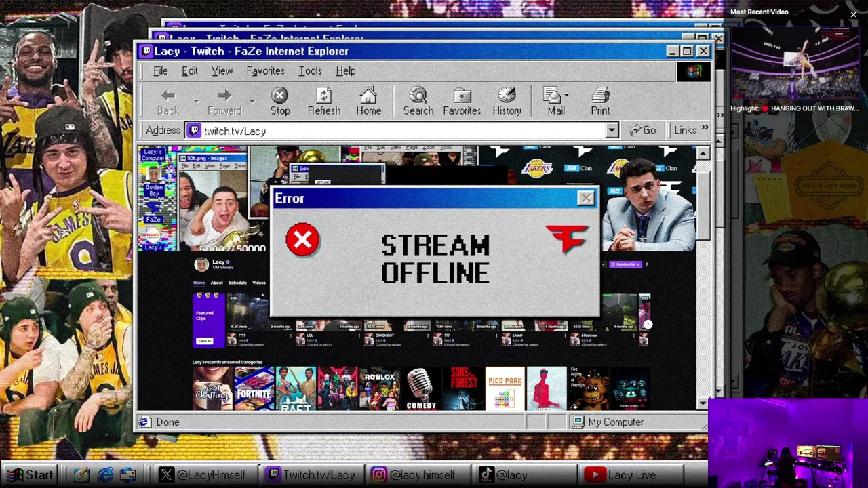Click the Windows logo throbber
This screenshot has width=868, height=488.
click(x=693, y=72)
